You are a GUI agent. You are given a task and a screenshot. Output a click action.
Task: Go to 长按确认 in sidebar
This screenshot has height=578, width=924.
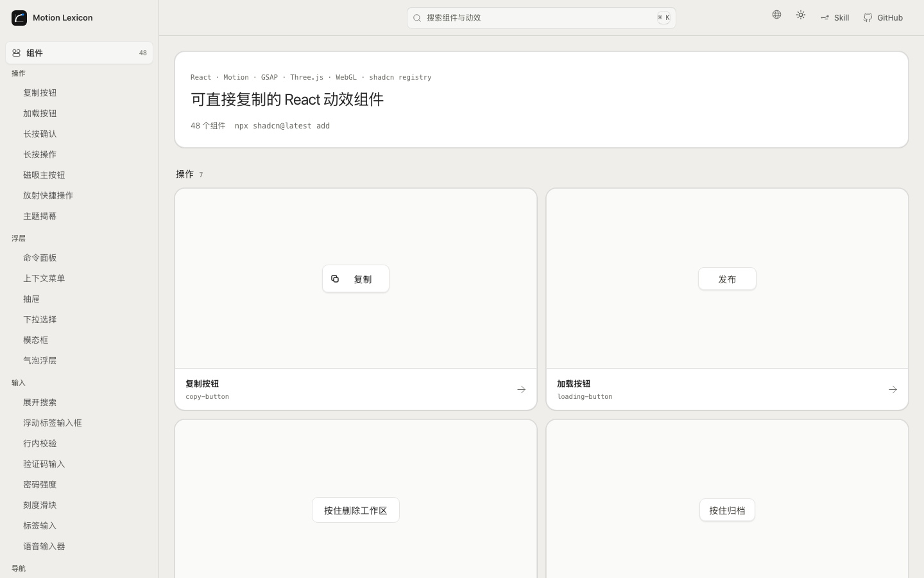[40, 134]
